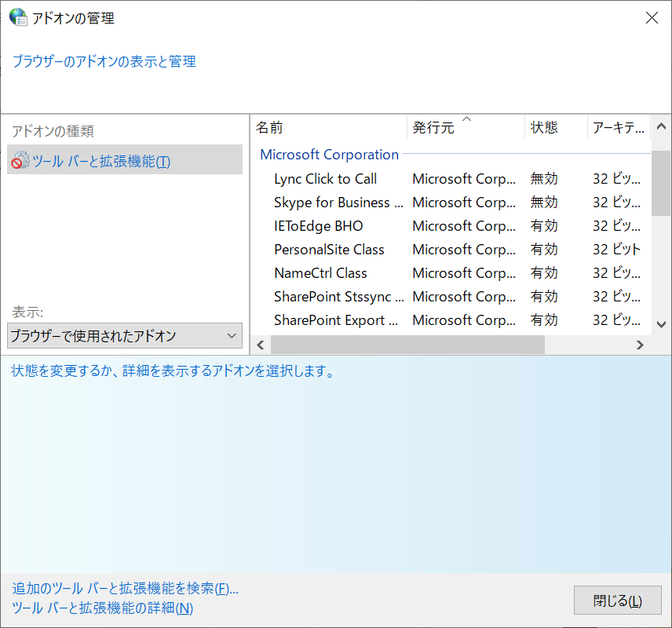Open ツール バーと拡張機能の詳細(N) link

click(102, 608)
